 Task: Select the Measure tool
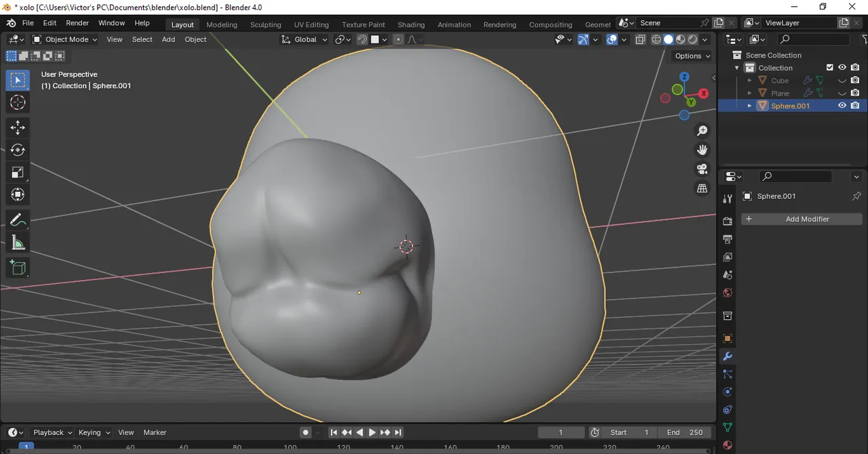(18, 243)
